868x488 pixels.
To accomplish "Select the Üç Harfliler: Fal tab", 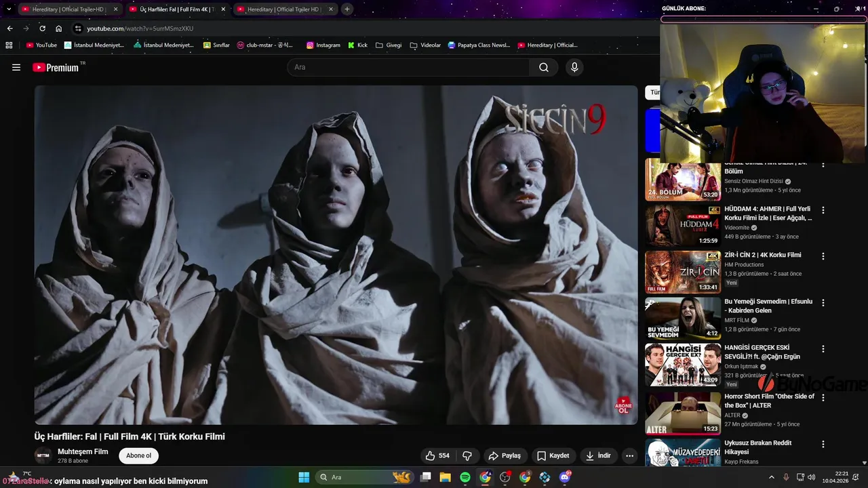I will coord(176,9).
